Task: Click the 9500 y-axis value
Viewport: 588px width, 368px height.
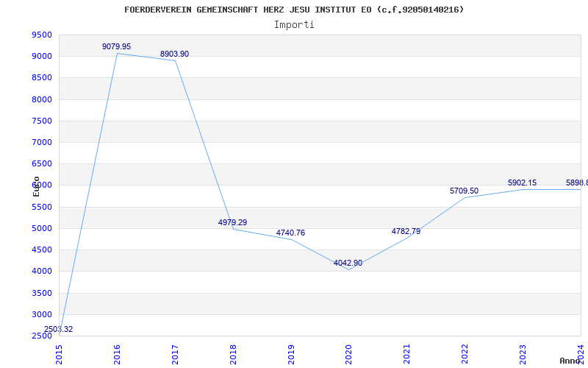Action: pos(42,35)
